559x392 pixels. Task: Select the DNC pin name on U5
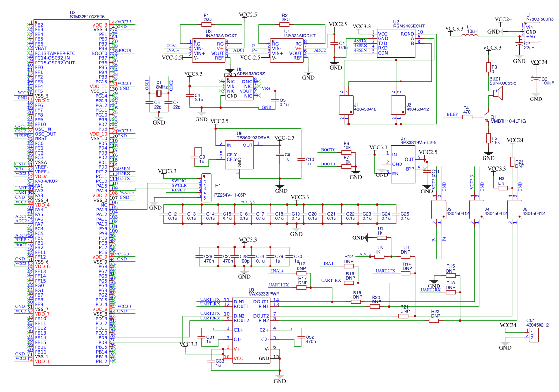pyautogui.click(x=247, y=82)
